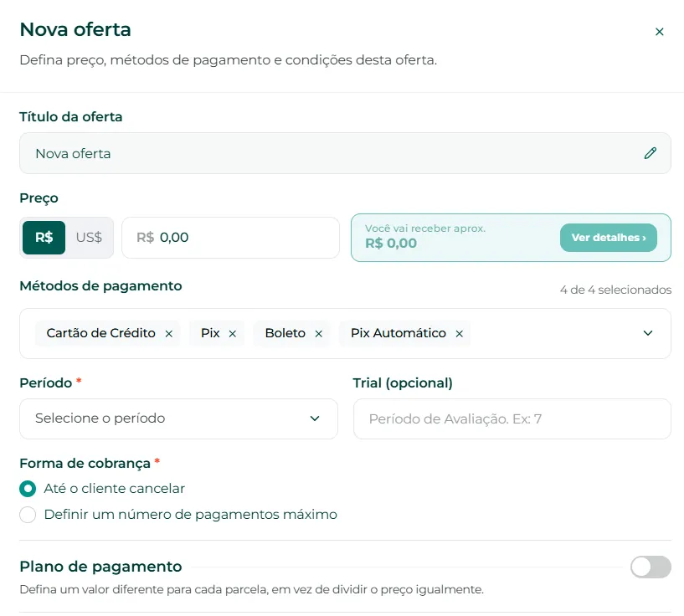Click the Boleto tag label
Screen dimensions: 684x616
point(285,333)
